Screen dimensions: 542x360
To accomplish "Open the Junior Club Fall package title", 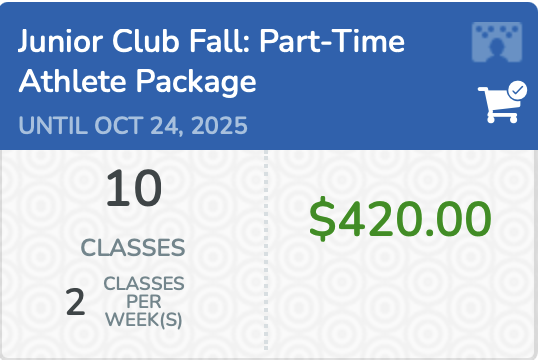I will click(211, 62).
